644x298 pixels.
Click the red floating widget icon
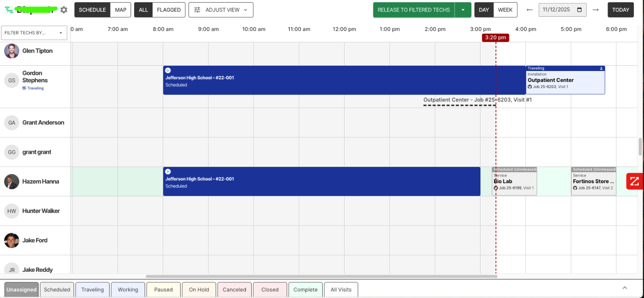tap(634, 181)
